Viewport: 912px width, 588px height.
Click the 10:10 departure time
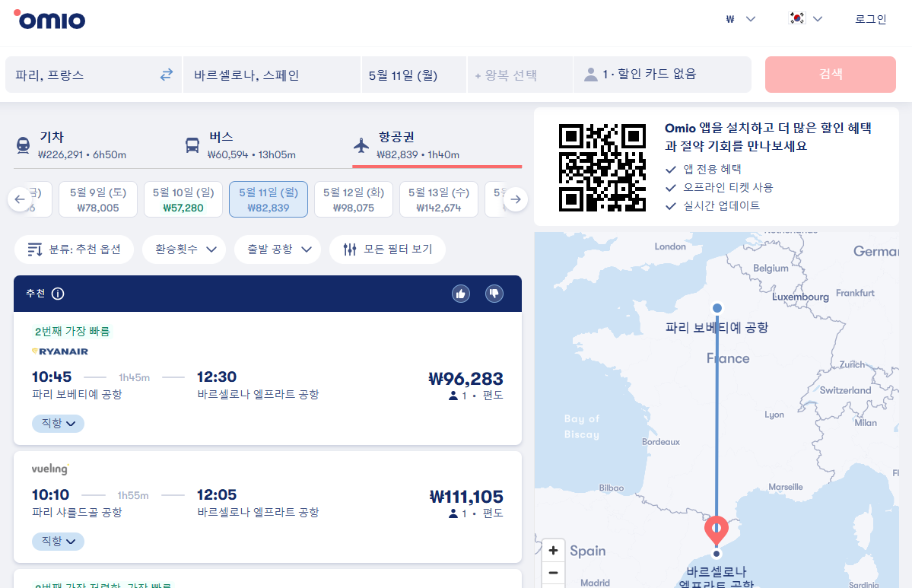point(51,495)
